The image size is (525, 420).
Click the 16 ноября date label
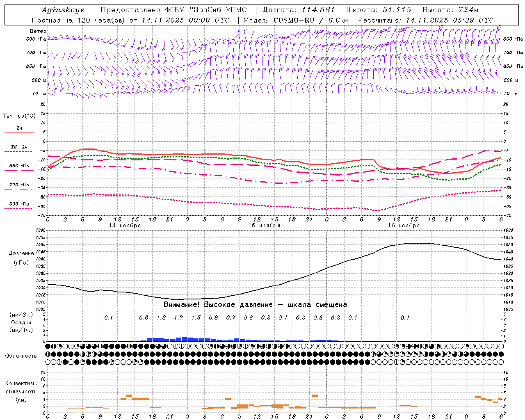404,226
